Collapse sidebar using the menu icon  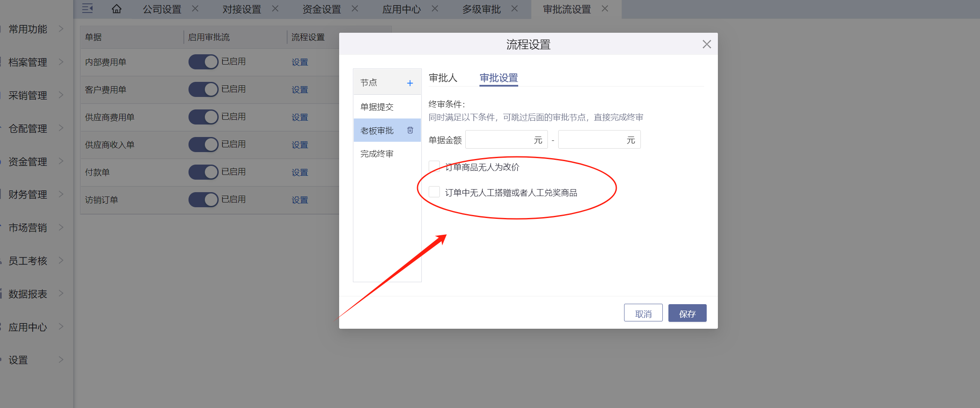[87, 9]
